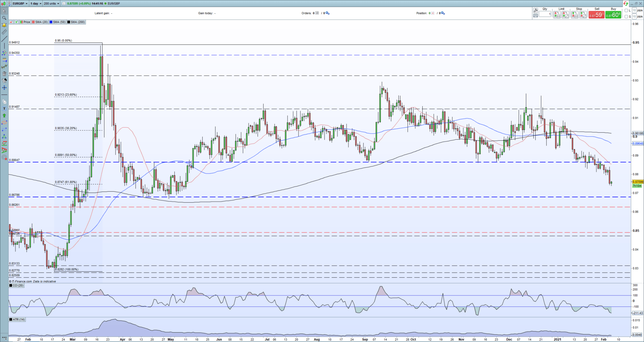The image size is (644, 342).
Task: Click the information icon beside the price
Action: 64,3
